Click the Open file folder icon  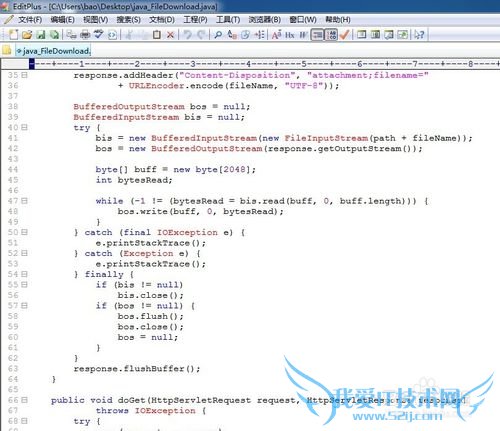[x=27, y=35]
